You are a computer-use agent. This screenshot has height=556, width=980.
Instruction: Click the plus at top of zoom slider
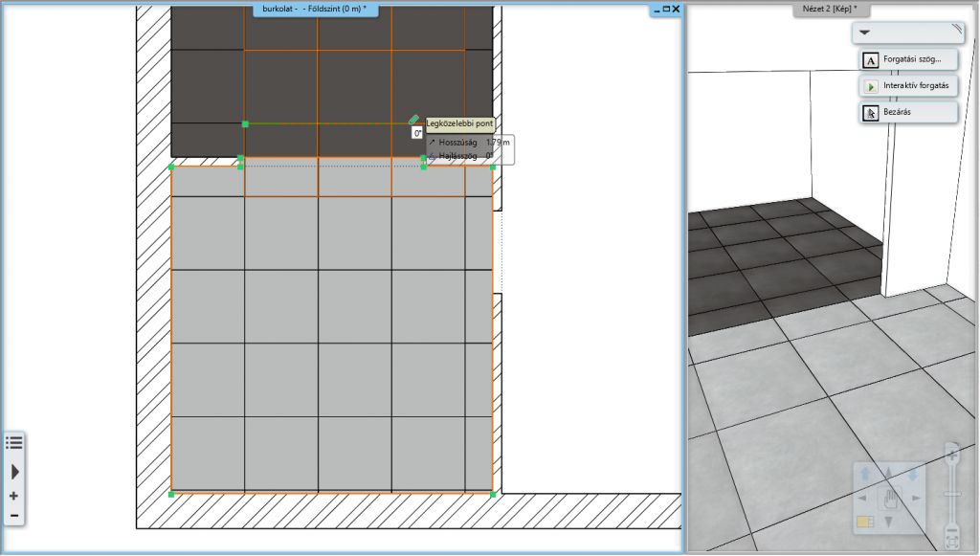click(952, 455)
